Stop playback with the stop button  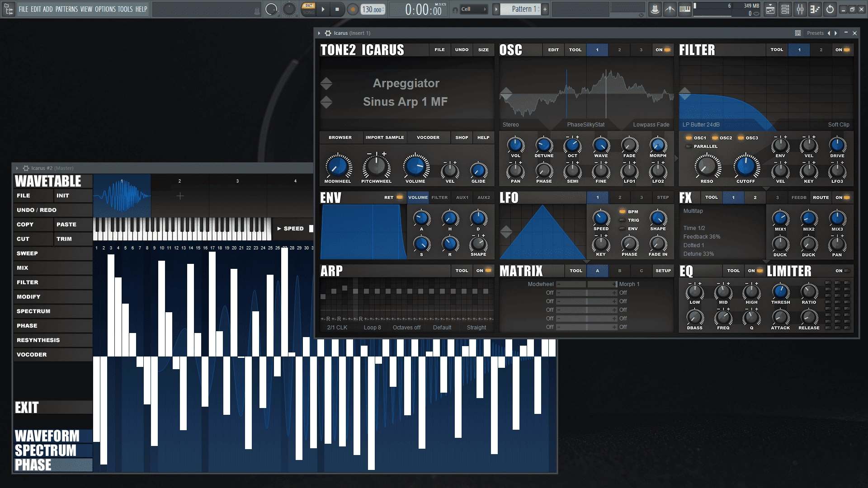[337, 9]
